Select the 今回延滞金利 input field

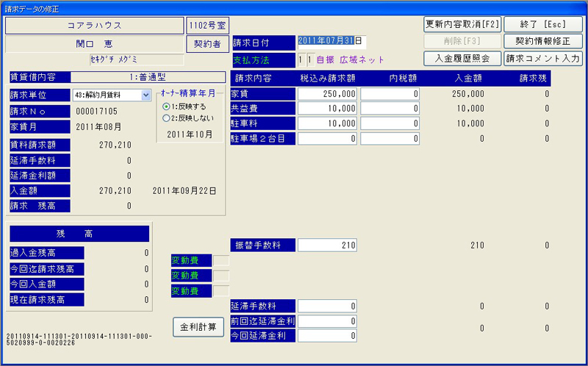(328, 335)
